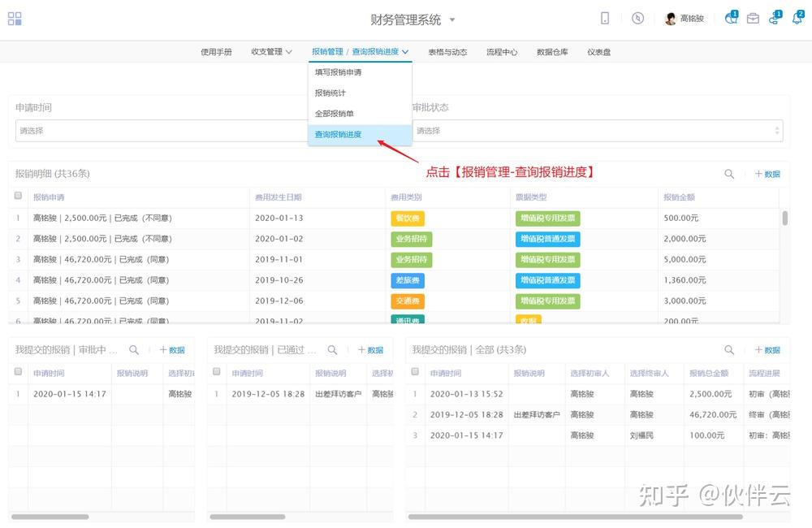Click the vertical scrollbar of 报销明细 table
This screenshot has height=528, width=812.
coord(785,219)
